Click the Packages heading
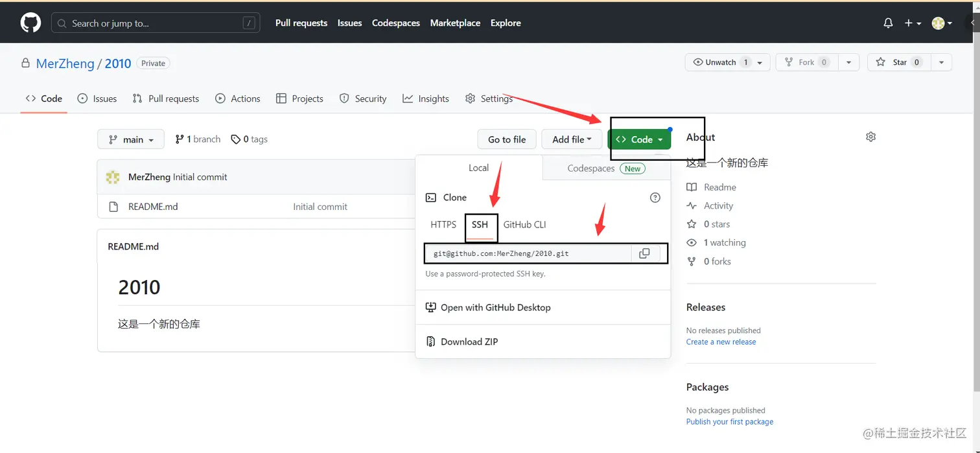 tap(708, 387)
